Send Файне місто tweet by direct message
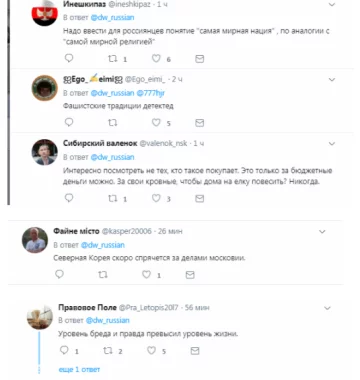The height and width of the screenshot is (380, 360). pos(190,275)
